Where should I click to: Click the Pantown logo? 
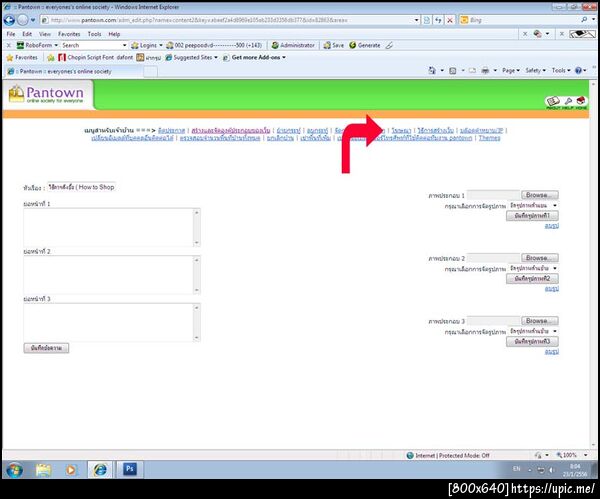point(46,94)
